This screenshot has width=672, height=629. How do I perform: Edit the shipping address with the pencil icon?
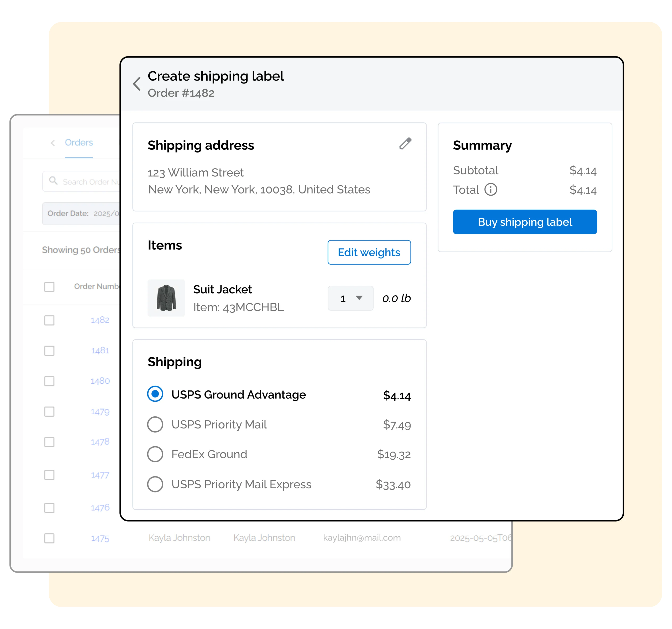tap(405, 143)
